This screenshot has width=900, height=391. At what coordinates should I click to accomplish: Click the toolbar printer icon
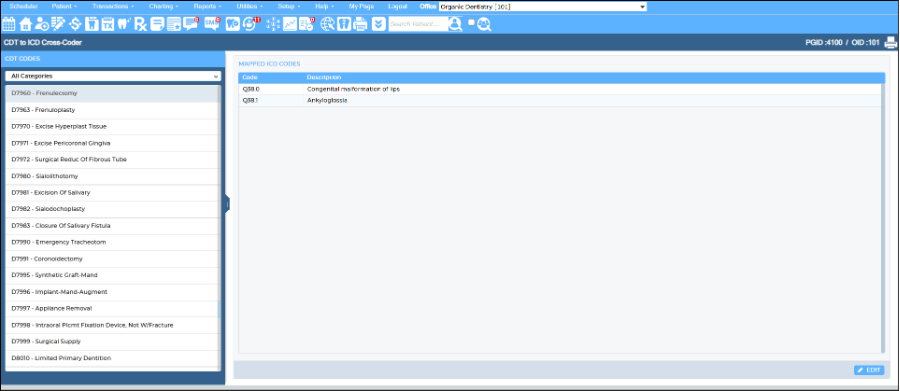(x=360, y=24)
